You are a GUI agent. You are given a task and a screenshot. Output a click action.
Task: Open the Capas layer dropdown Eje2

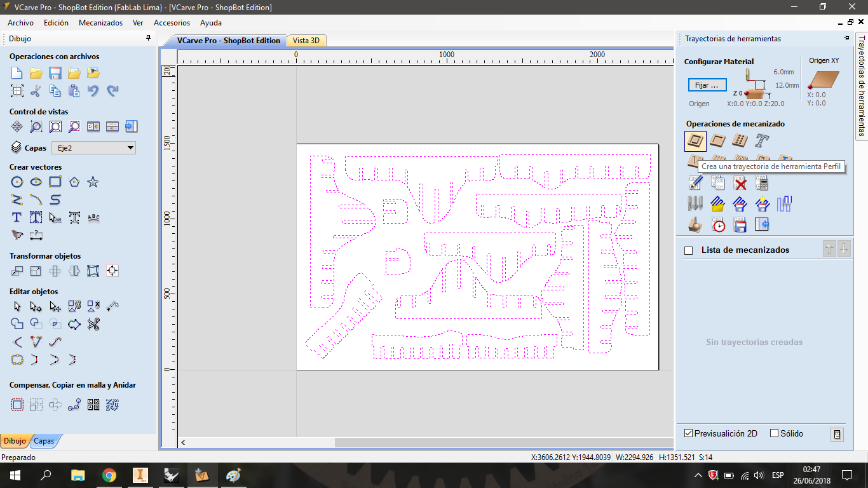93,147
